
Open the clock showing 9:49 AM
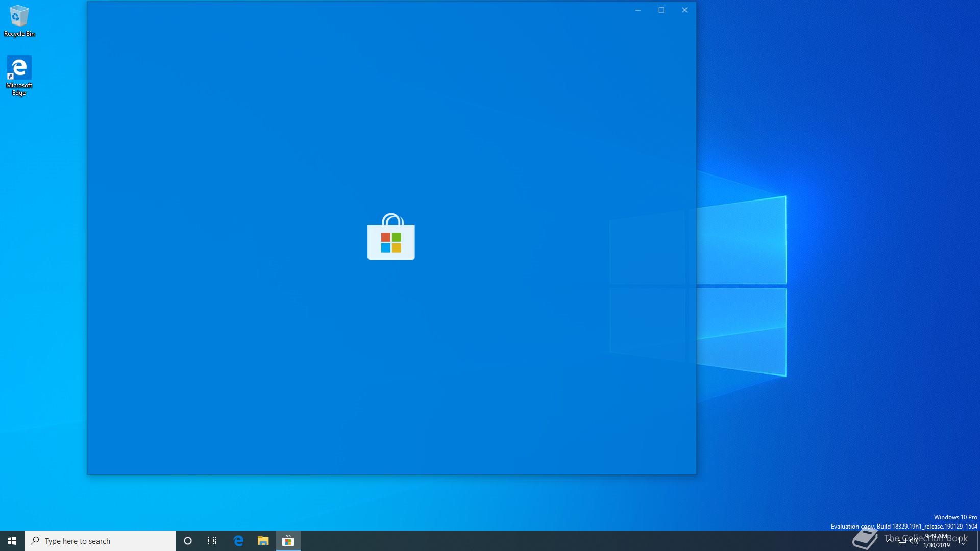pyautogui.click(x=937, y=541)
